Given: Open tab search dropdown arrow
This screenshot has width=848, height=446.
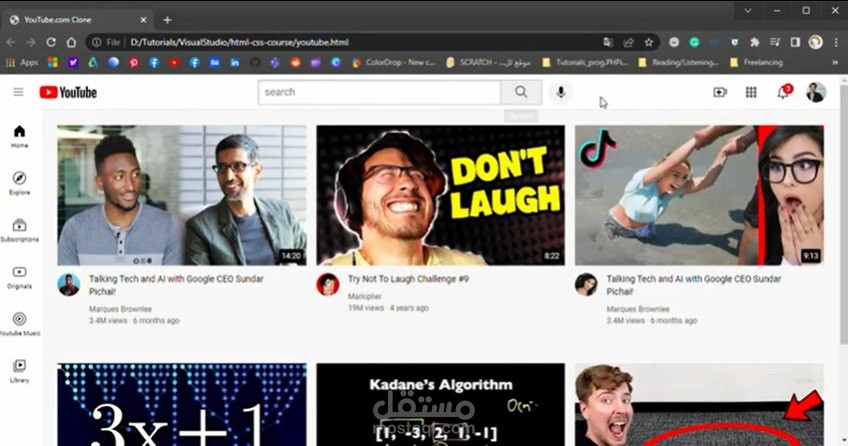Looking at the screenshot, I should pos(747,10).
